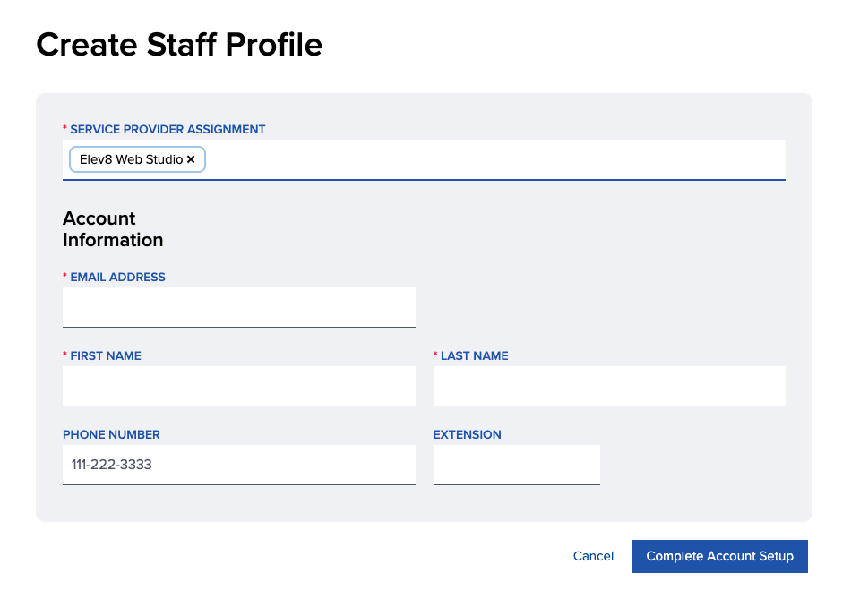Select the Extension input field

coord(517,465)
